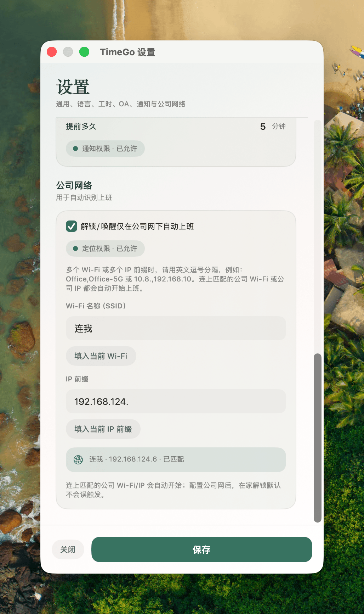Click the 关闭 button
This screenshot has height=614, width=364.
(68, 549)
